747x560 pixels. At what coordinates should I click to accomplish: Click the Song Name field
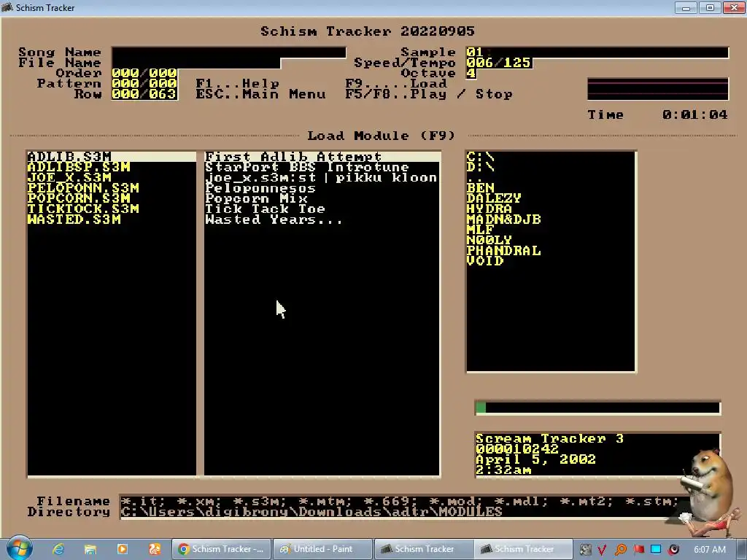point(228,52)
